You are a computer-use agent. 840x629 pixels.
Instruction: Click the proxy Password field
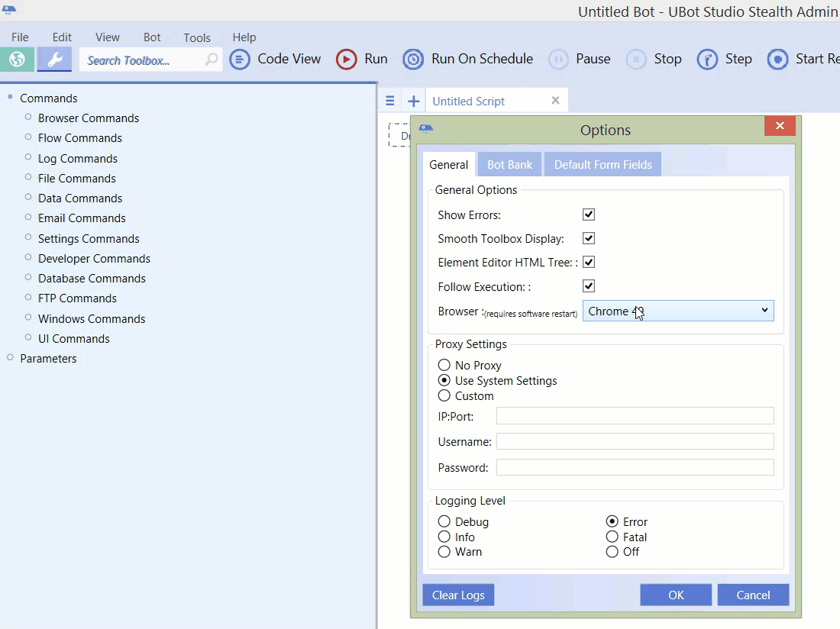pyautogui.click(x=635, y=467)
